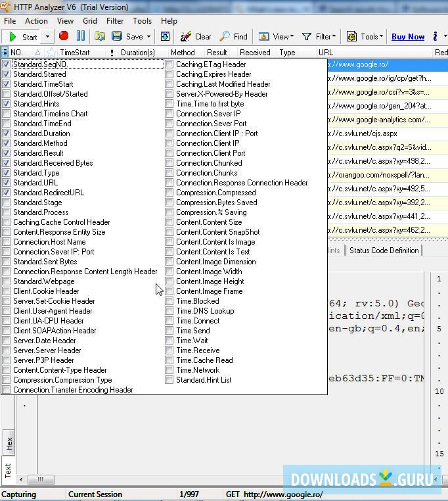Screen dimensions: 448x501
Task: Click the Clear button label
Action: pyautogui.click(x=203, y=37)
